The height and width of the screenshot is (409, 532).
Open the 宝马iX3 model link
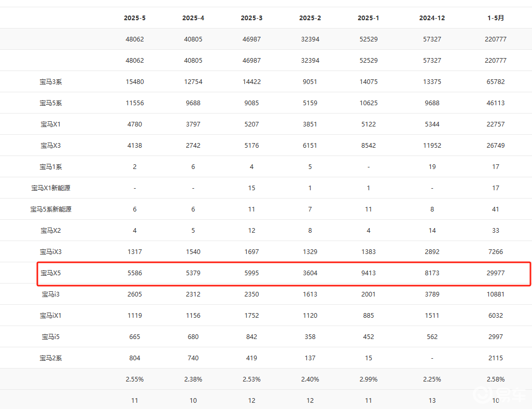(x=51, y=252)
